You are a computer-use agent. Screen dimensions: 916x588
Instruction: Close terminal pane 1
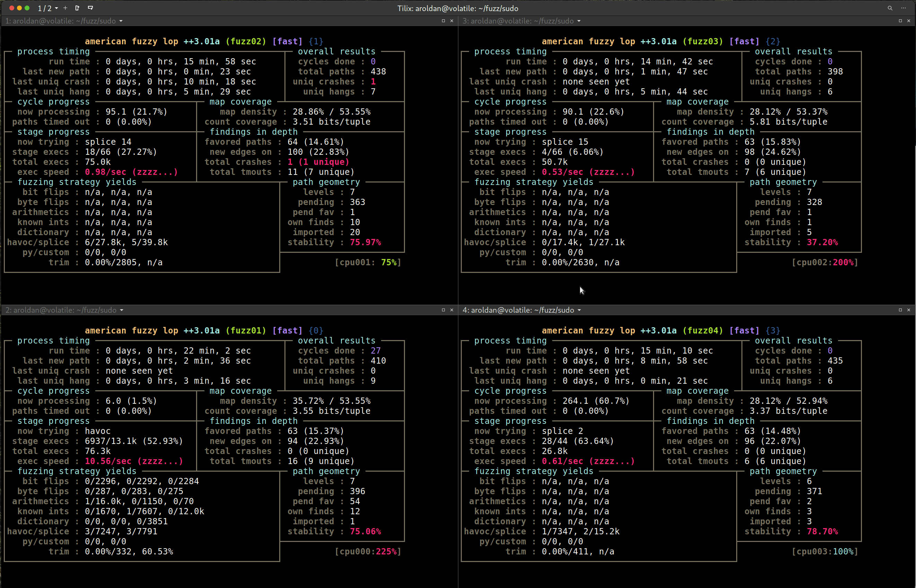tap(452, 21)
